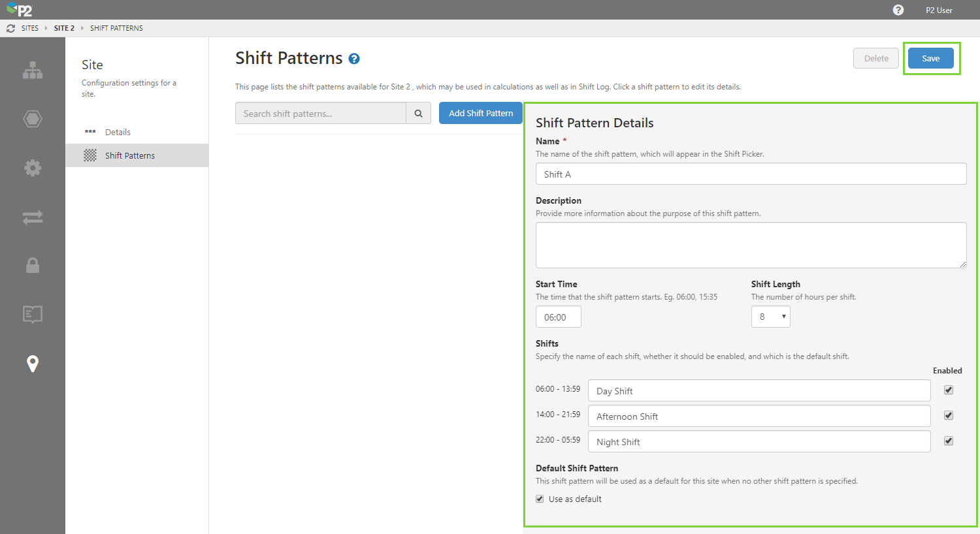Click the two-way arrows sidebar icon

coord(33,217)
